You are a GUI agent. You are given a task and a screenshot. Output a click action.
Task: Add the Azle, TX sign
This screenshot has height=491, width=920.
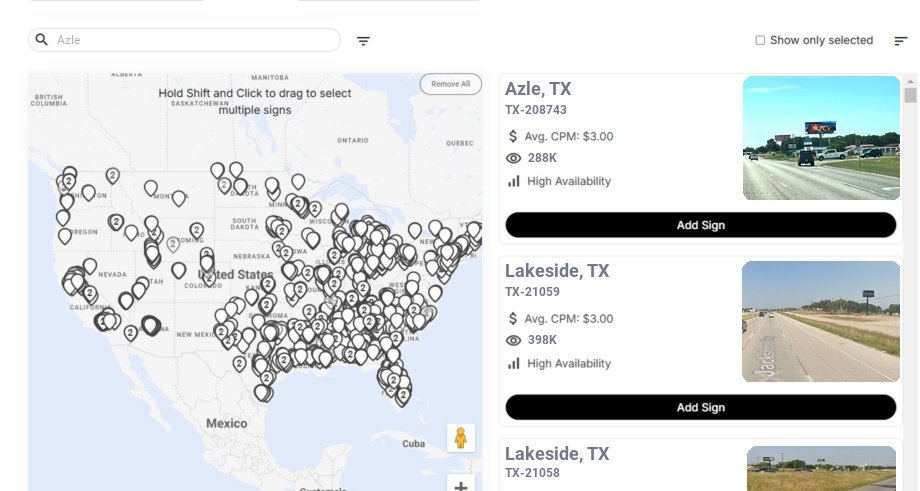pos(700,225)
